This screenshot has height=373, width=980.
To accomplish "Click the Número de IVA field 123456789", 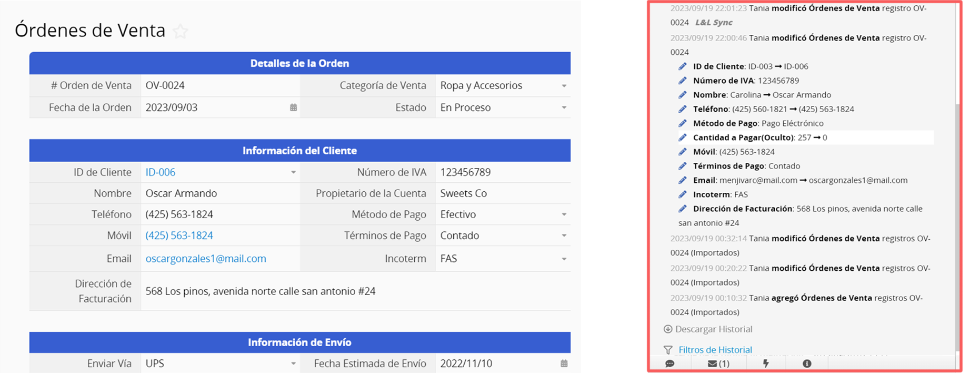I will [503, 172].
